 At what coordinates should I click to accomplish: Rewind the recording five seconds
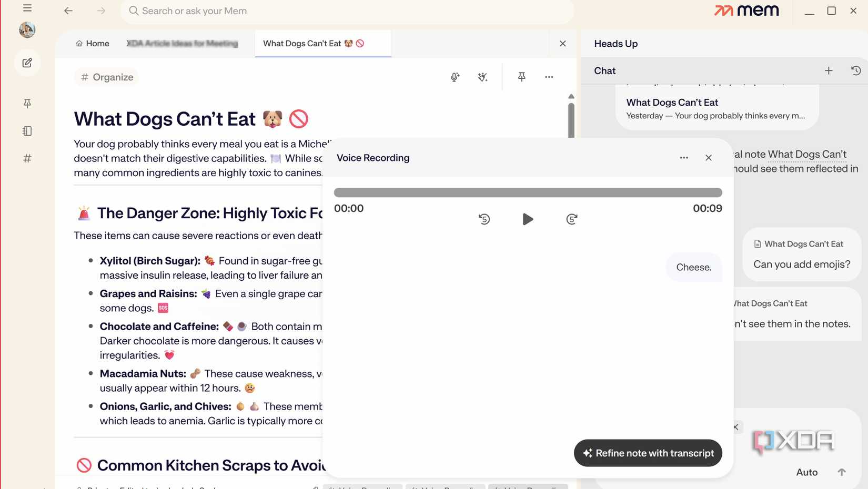coord(485,219)
